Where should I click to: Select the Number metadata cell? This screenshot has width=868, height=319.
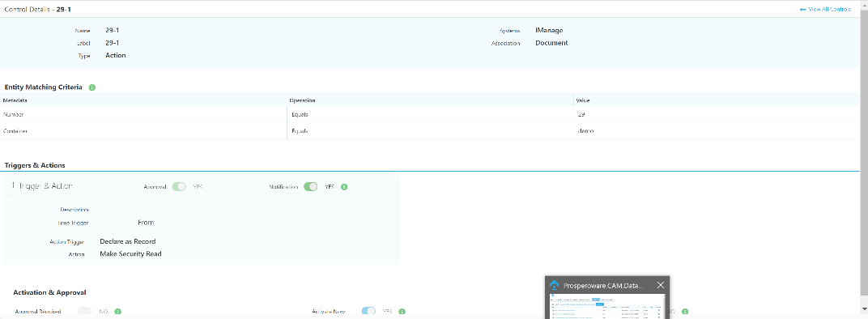pyautogui.click(x=143, y=114)
